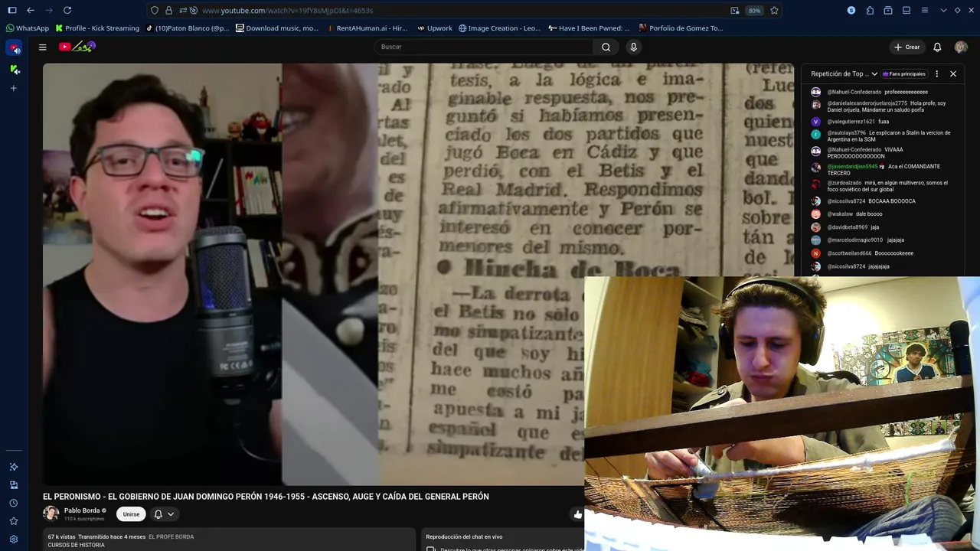This screenshot has height=551, width=980.
Task: Open the container tabs box icon in toolbar
Action: (888, 10)
